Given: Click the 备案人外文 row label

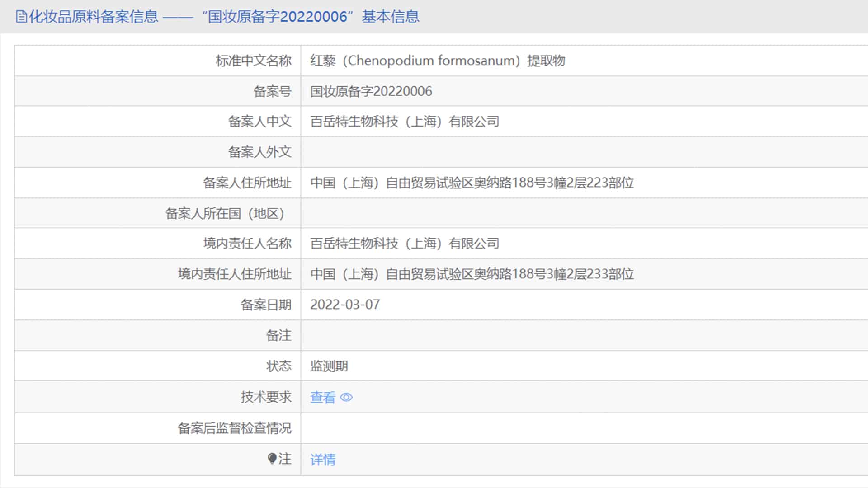Looking at the screenshot, I should [x=259, y=152].
